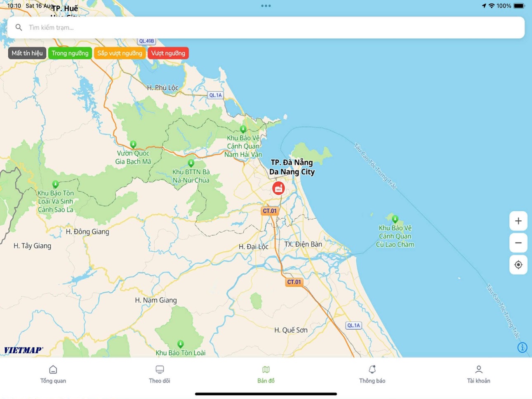Tap the Khu BTTN Bà Nà-Núi Chúa marker
Image resolution: width=532 pixels, height=399 pixels.
point(191,163)
